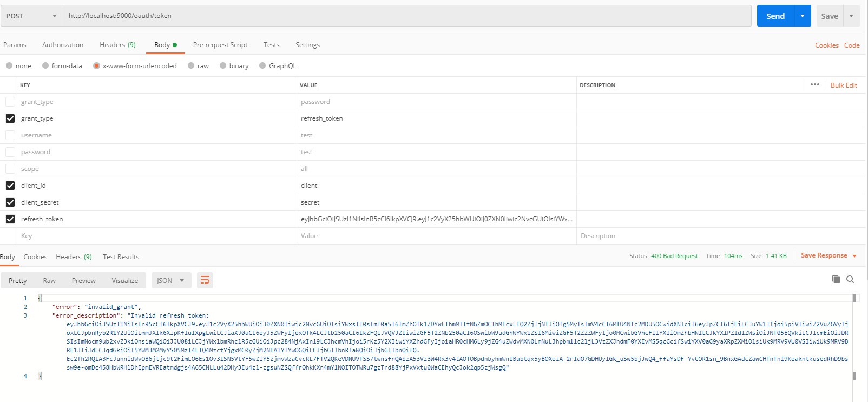The height and width of the screenshot is (402, 868).
Task: Open the three-dots column options menu
Action: (x=815, y=85)
